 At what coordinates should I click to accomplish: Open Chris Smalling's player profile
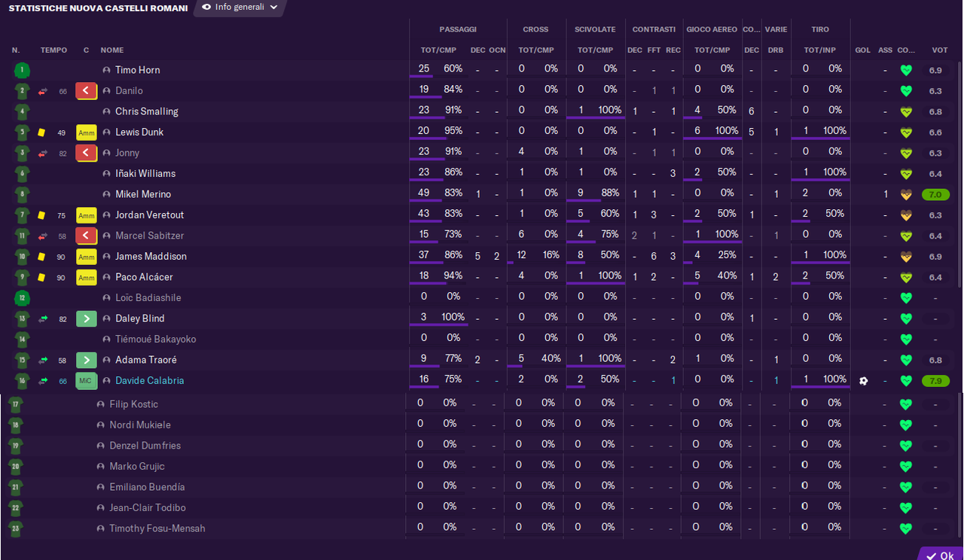[x=147, y=112]
